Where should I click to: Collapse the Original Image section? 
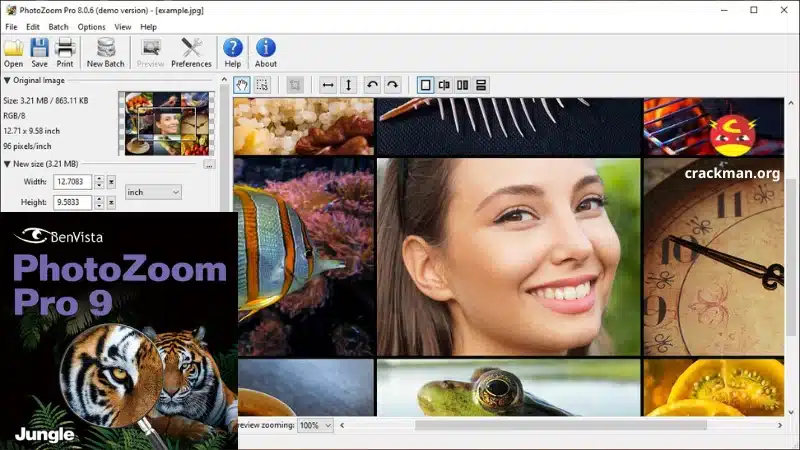(x=7, y=81)
